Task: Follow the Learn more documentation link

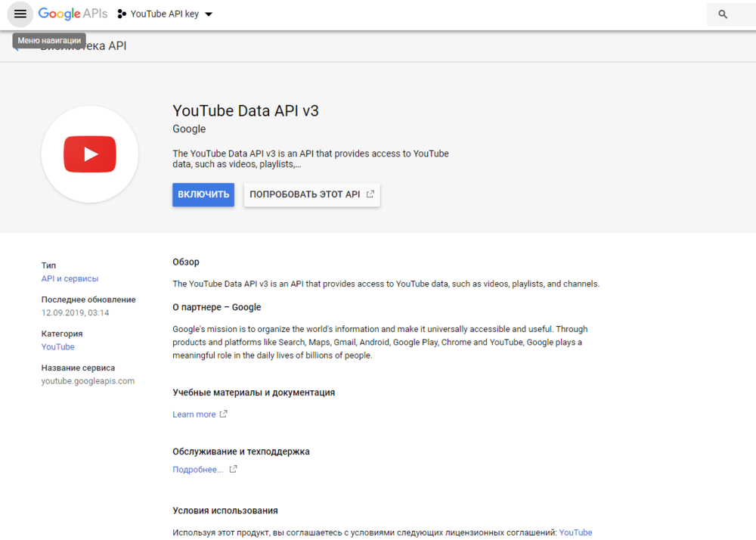Action: click(x=194, y=414)
